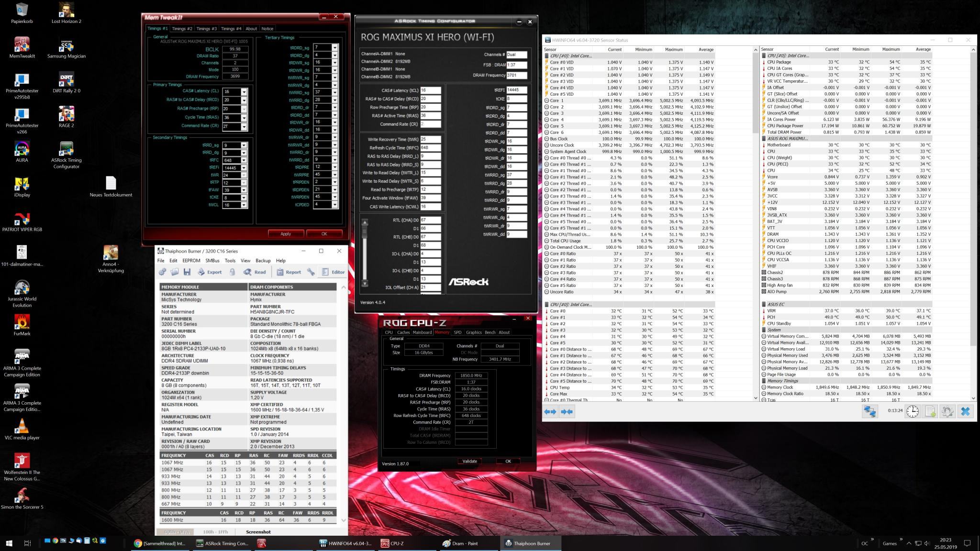Click the wrench icon in Thaiphoon Burner toolbar

coord(311,272)
